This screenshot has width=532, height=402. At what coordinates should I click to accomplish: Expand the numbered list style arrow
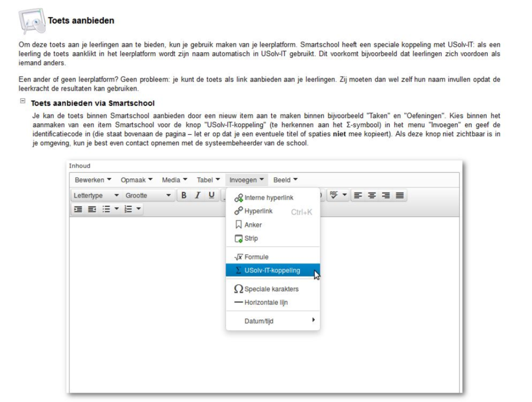pyautogui.click(x=138, y=209)
